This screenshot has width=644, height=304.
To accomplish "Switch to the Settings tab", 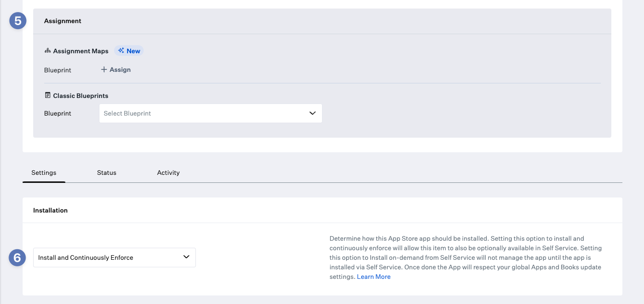I will click(x=44, y=172).
